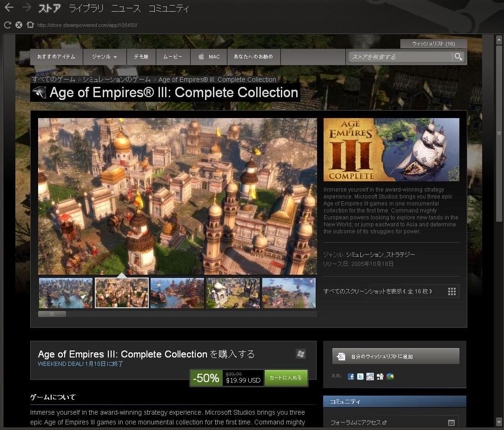This screenshot has width=504, height=430.
Task: Open the large Indian city screenshot
Action: click(178, 196)
